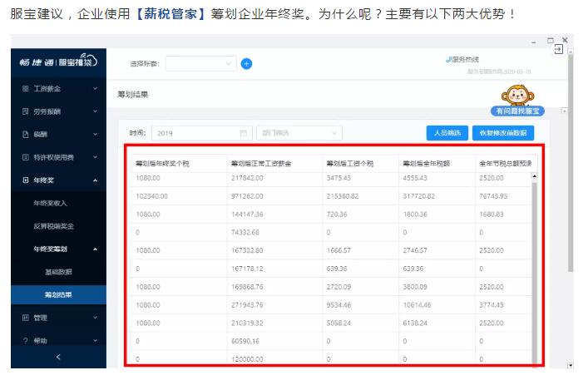Screen dimensions: 588x380
Task: Click the 特许权使用费 sidebar icon
Action: (26, 157)
